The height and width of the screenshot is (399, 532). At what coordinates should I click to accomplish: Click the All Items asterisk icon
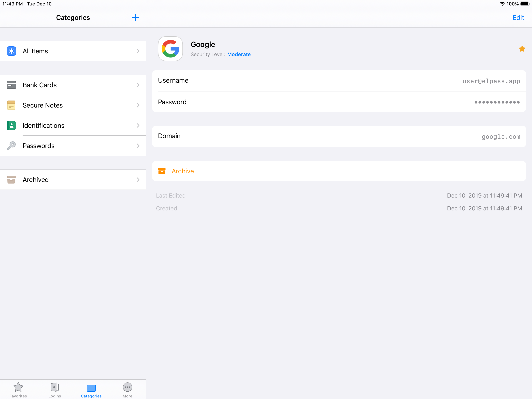pos(11,51)
